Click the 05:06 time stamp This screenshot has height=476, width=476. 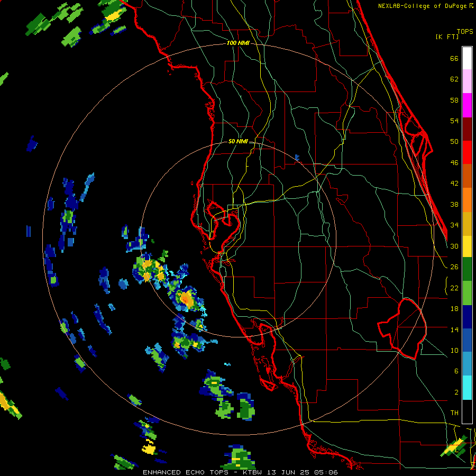(326, 472)
